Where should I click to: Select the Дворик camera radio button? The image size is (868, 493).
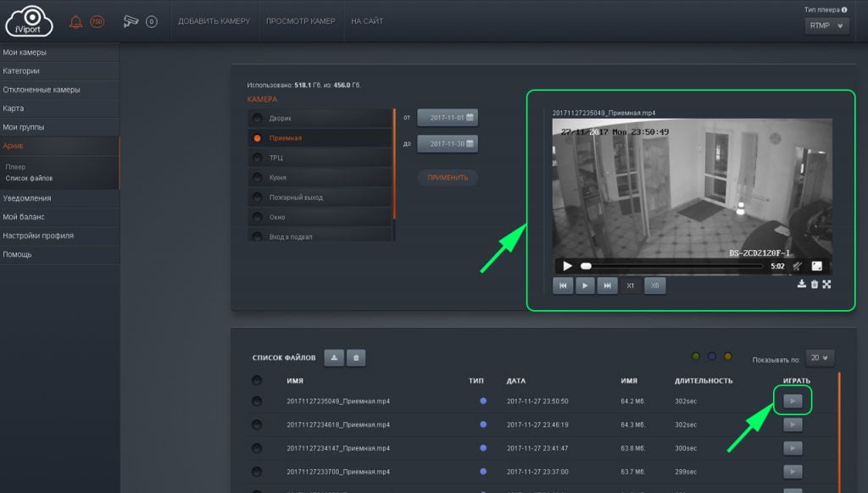pyautogui.click(x=257, y=118)
